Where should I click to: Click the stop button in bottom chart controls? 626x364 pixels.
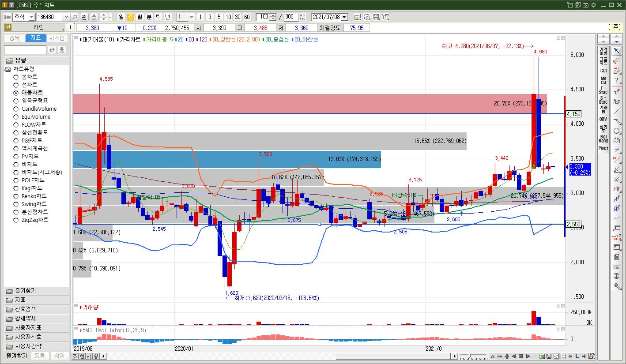coord(520,356)
